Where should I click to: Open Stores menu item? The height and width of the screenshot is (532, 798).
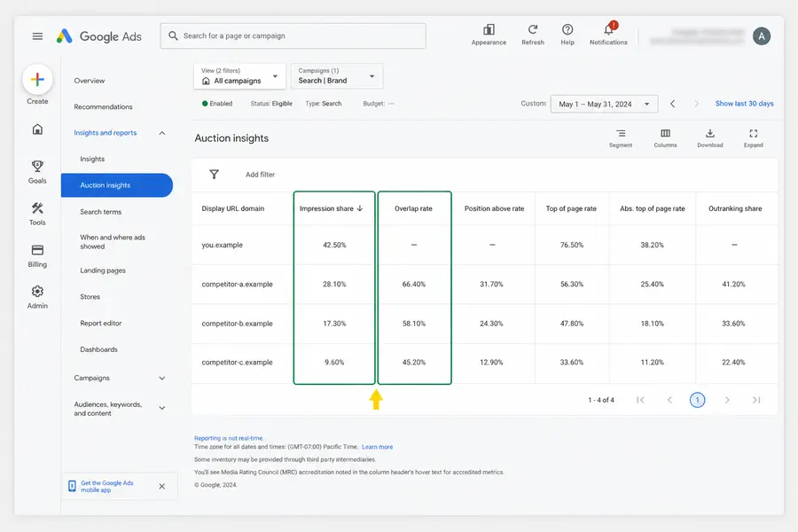90,297
